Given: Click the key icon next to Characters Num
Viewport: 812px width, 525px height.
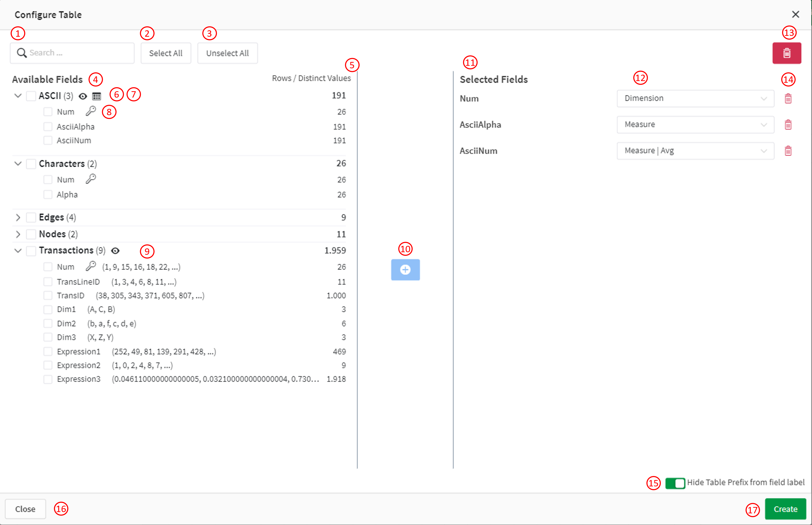Looking at the screenshot, I should 91,179.
